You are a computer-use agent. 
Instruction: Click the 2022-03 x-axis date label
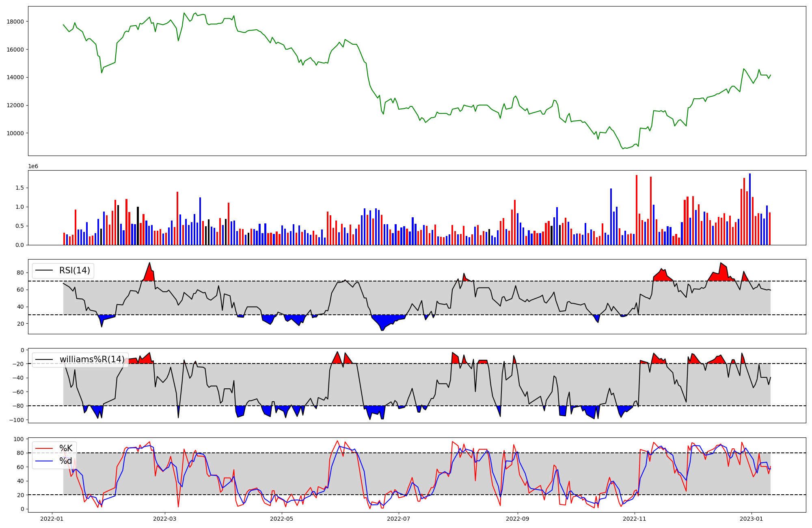coord(165,519)
